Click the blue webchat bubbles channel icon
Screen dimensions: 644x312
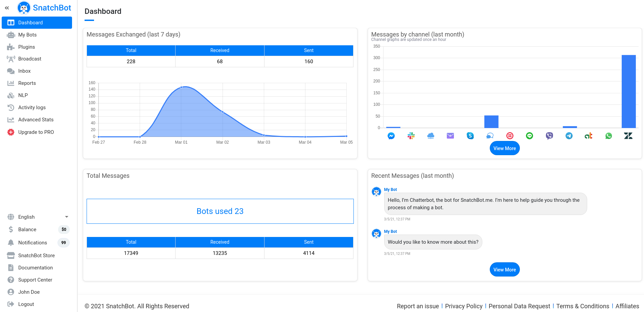pyautogui.click(x=490, y=136)
